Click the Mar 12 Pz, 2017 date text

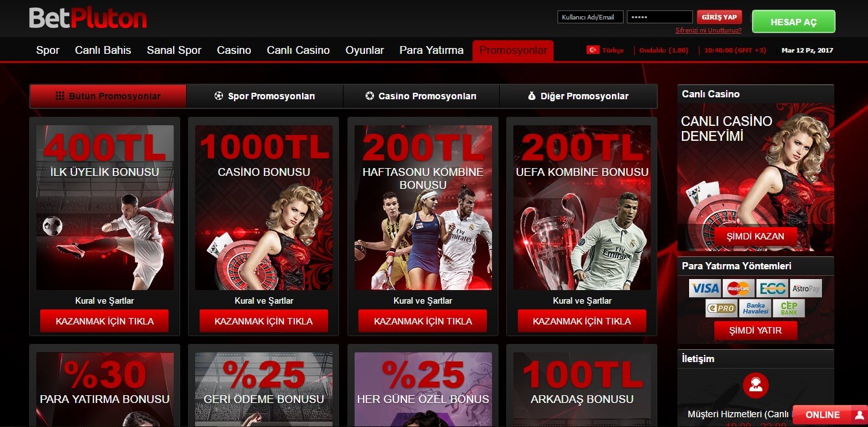[x=808, y=50]
